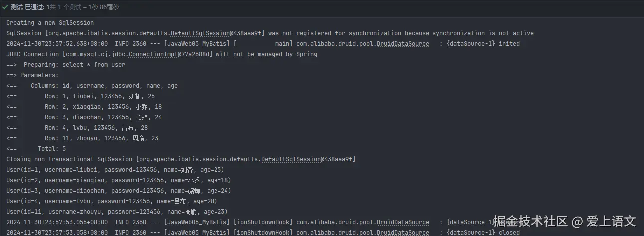644x236 pixels.
Task: Click the '掘金技术社区 @ 爱上语文' watermark
Action: 564,221
